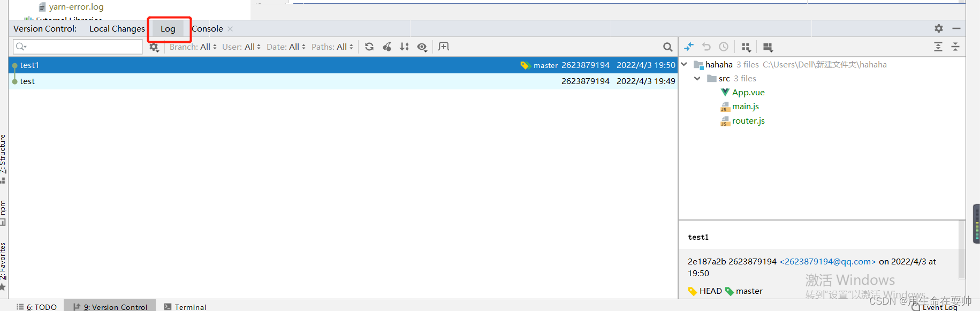Open Version Control panel settings gear
Viewport: 980px width, 311px height.
tap(939, 28)
